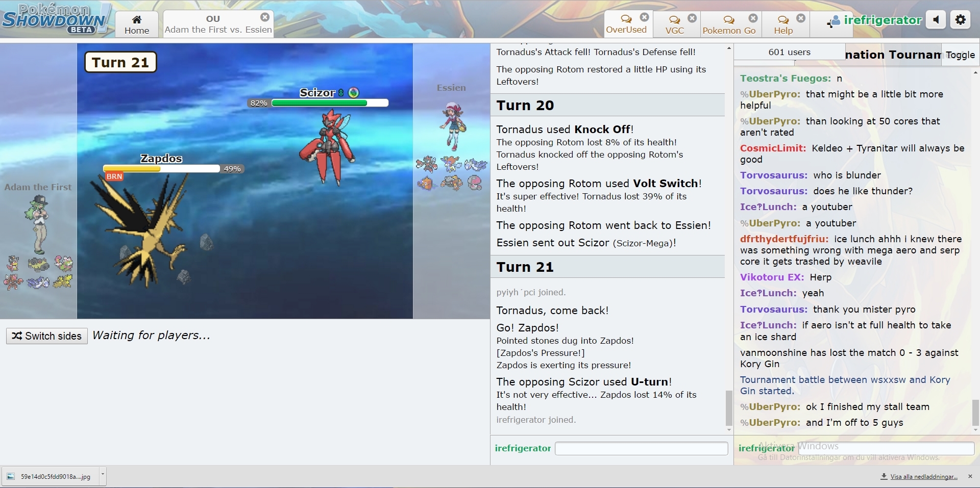The width and height of the screenshot is (980, 488).
Task: Click the Toggle tournament button
Action: (x=960, y=55)
